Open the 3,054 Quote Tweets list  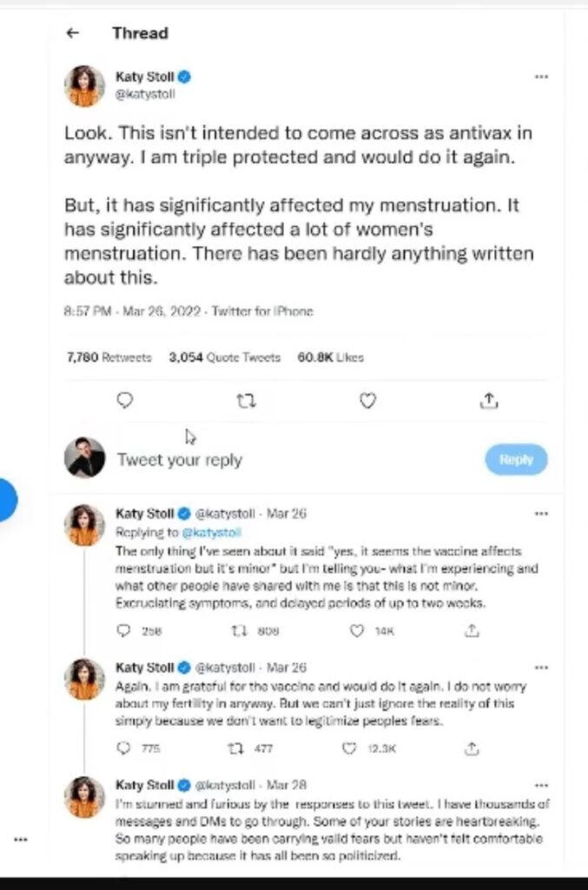tap(224, 357)
